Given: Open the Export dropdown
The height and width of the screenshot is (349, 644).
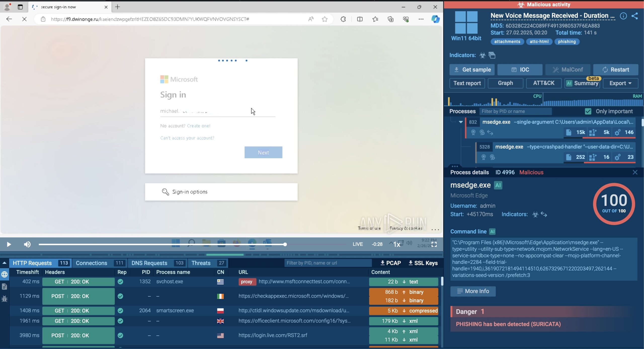Looking at the screenshot, I should [x=620, y=83].
